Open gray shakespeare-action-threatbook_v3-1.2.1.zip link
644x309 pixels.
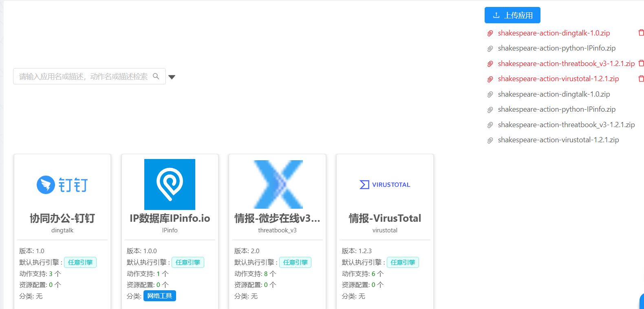point(566,125)
